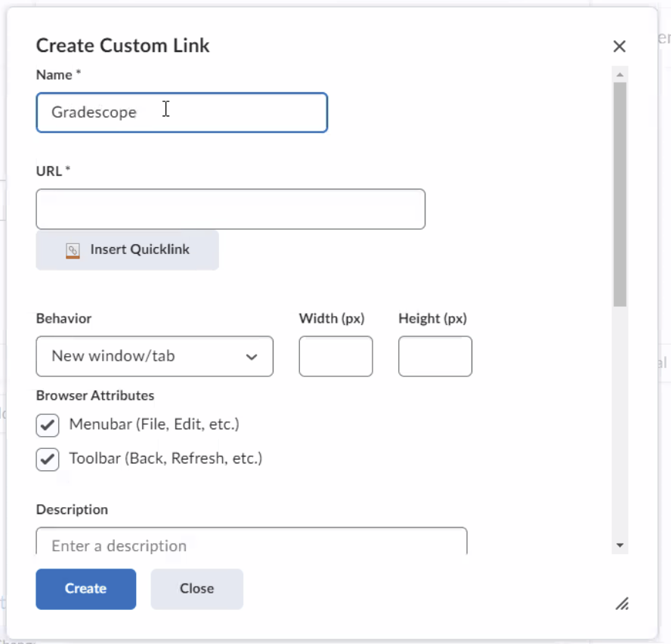The image size is (671, 644).
Task: Click the Close button next to Create
Action: (197, 589)
